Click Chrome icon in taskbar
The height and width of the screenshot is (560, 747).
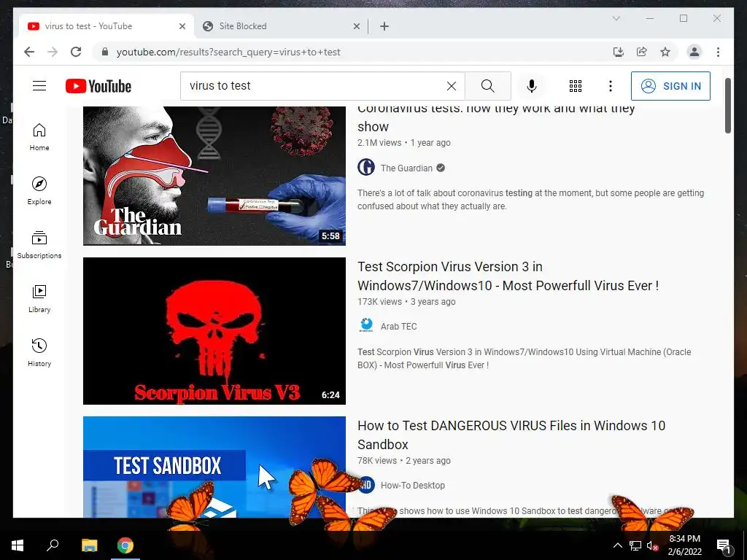tap(125, 545)
